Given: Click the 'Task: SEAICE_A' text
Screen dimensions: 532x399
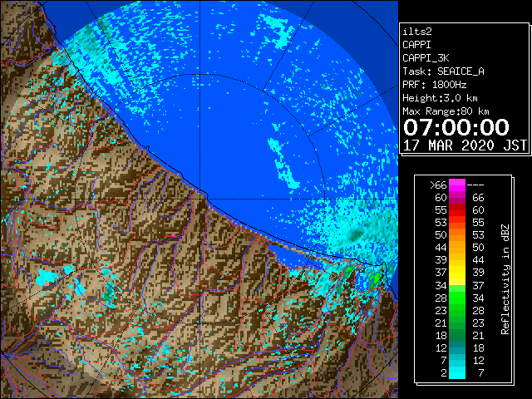Looking at the screenshot, I should point(443,71).
